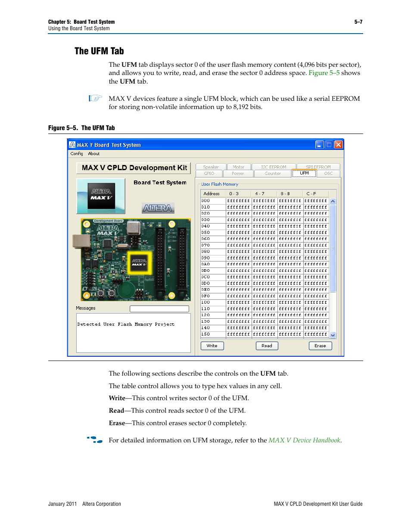Switch to the Speaker tab
The width and height of the screenshot is (411, 532).
(x=211, y=167)
